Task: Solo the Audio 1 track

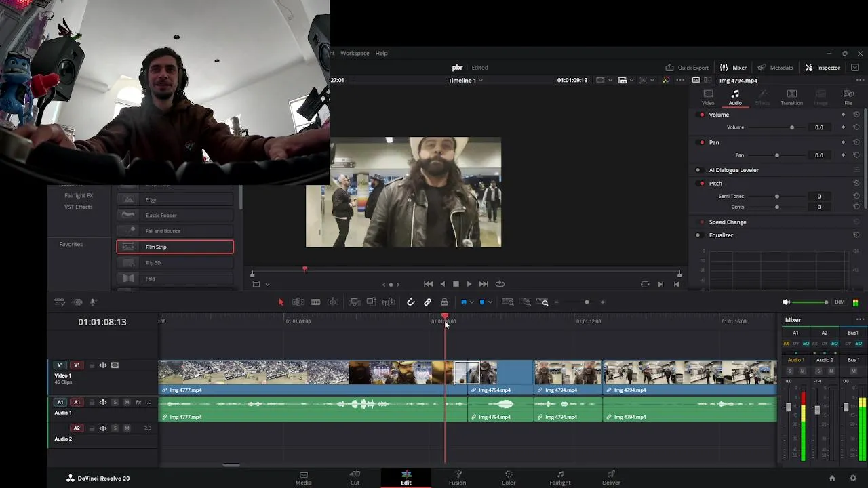Action: 115,403
